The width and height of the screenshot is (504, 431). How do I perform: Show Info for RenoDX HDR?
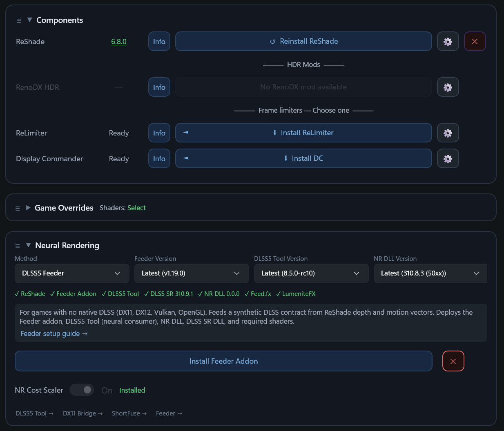click(159, 87)
